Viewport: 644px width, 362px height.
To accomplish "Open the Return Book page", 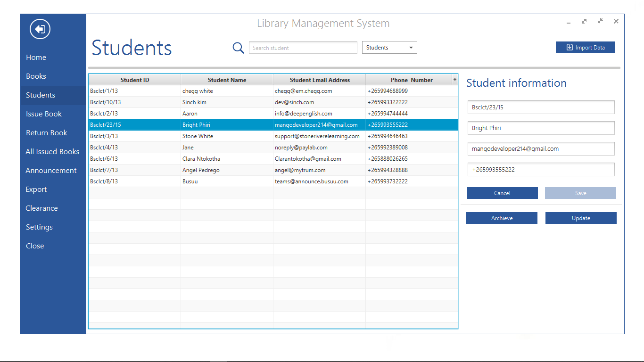I will coord(46,132).
